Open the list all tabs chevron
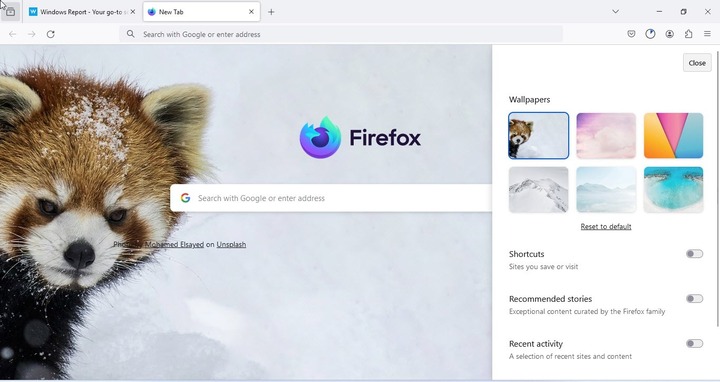Image resolution: width=720 pixels, height=382 pixels. click(x=615, y=11)
